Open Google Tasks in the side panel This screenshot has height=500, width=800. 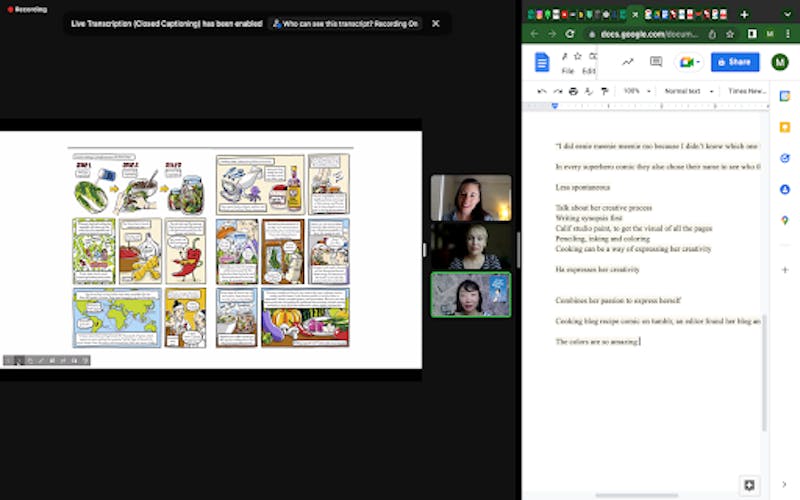pos(785,158)
